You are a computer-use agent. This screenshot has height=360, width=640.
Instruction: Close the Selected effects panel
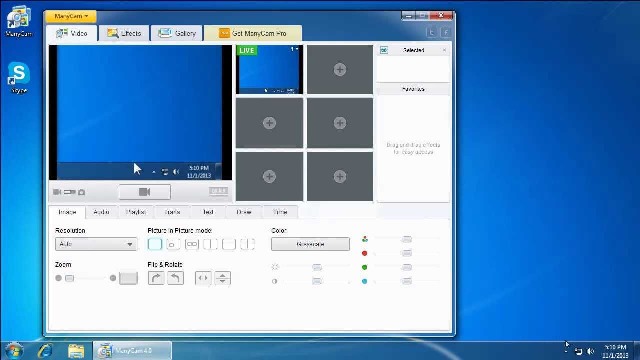[x=444, y=50]
